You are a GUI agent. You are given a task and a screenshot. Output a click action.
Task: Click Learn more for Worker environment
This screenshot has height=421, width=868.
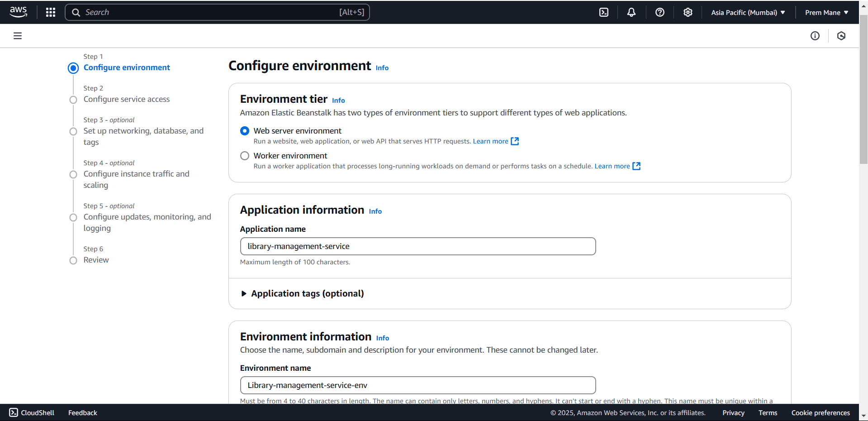coord(612,166)
